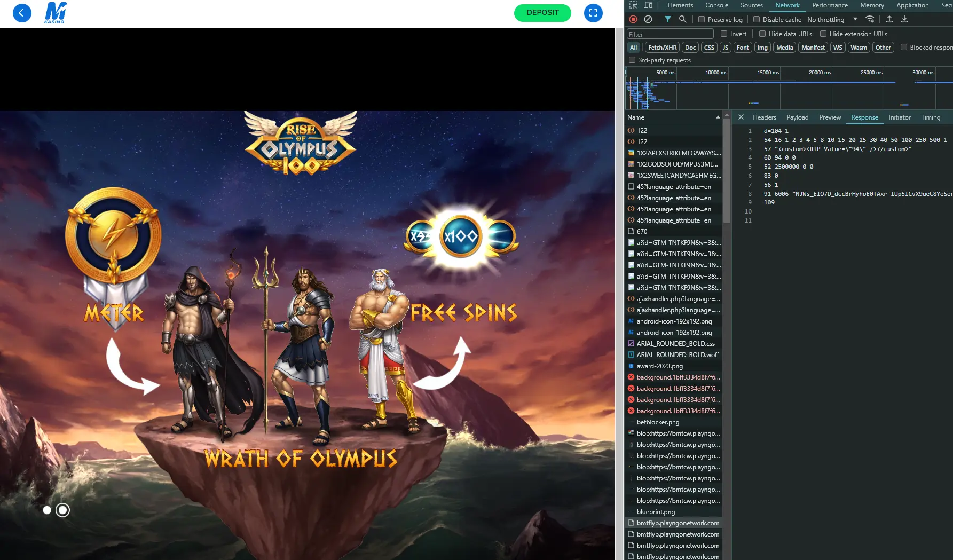Open the Payload tab of the request
Image resolution: width=953 pixels, height=560 pixels.
coord(798,117)
